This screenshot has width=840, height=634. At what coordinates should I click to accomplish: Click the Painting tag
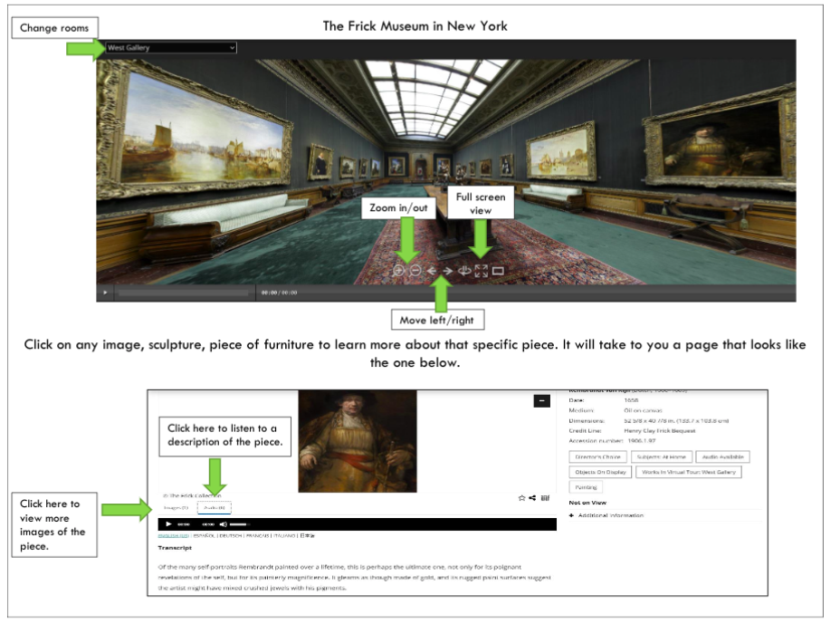pyautogui.click(x=586, y=487)
